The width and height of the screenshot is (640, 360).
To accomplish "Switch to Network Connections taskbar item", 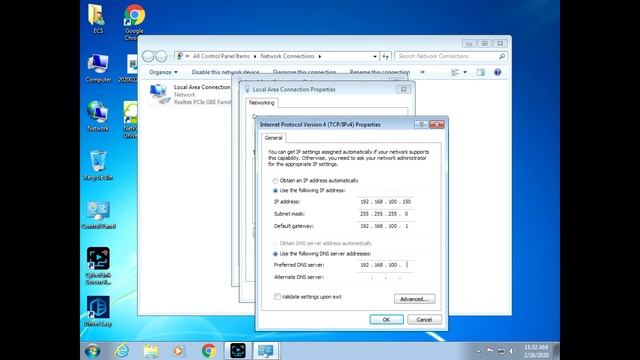I will click(266, 351).
